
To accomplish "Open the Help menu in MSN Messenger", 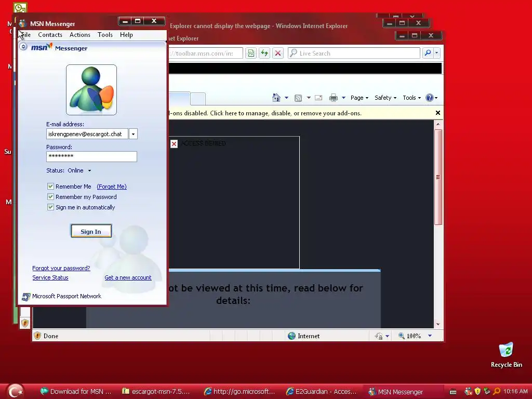I will pos(126,35).
